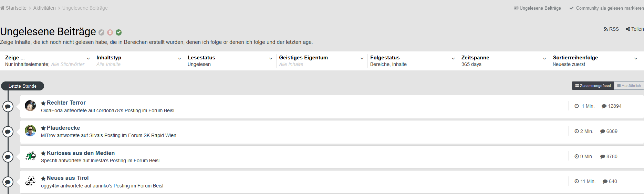The height and width of the screenshot is (194, 644).
Task: Switch to Ausführlich expanded view
Action: click(629, 86)
